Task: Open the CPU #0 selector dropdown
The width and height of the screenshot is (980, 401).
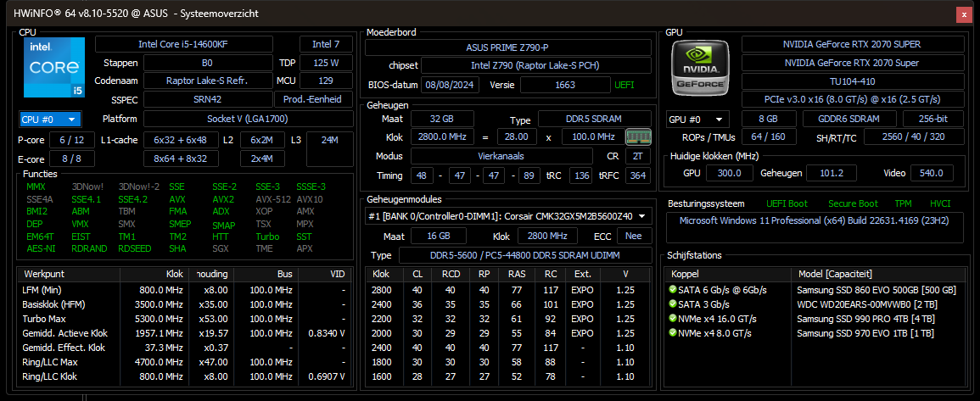Action: [x=50, y=120]
